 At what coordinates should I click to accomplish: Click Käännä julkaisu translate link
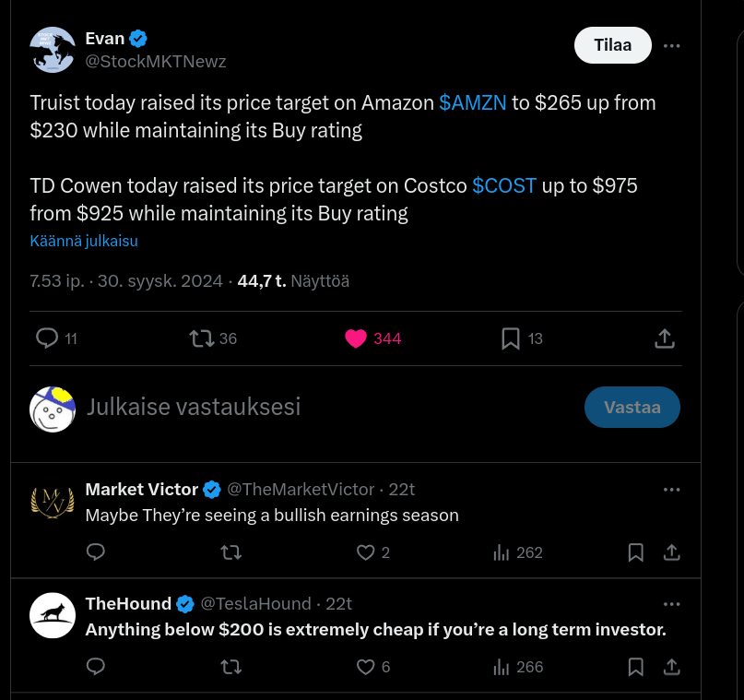[84, 241]
